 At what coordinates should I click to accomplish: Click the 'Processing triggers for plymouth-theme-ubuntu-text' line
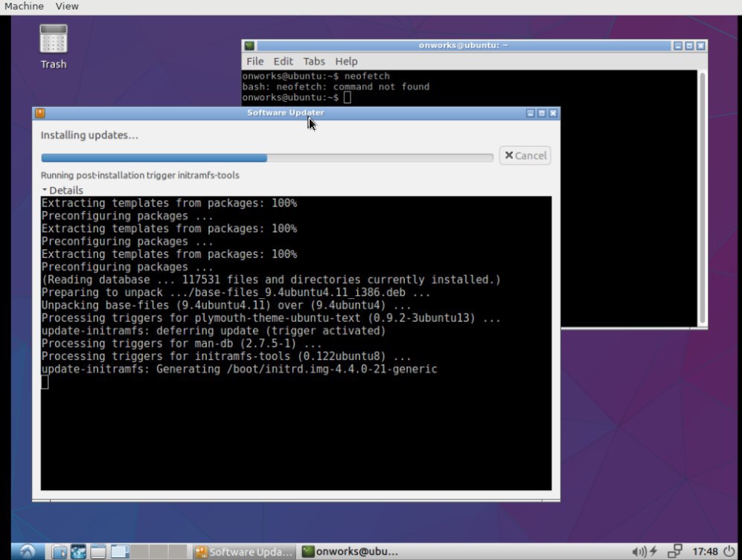(271, 318)
